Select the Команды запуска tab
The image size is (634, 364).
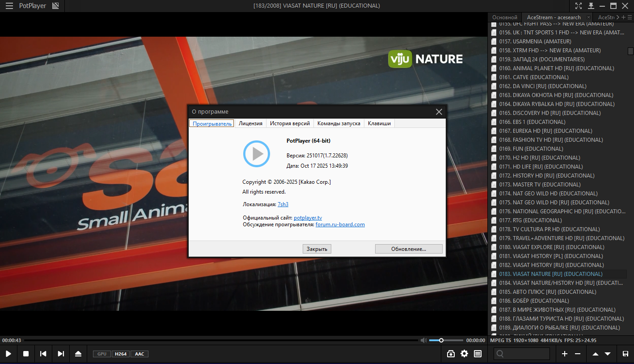tap(339, 123)
